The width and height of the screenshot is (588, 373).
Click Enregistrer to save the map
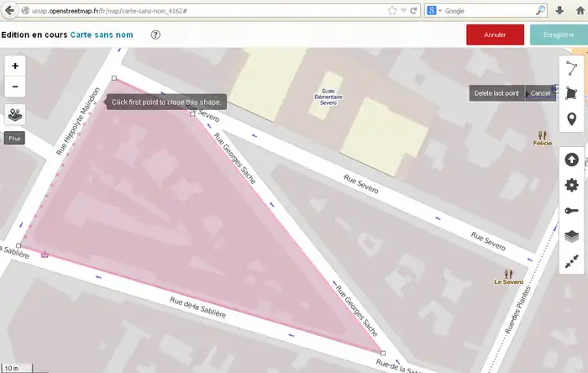coord(559,35)
